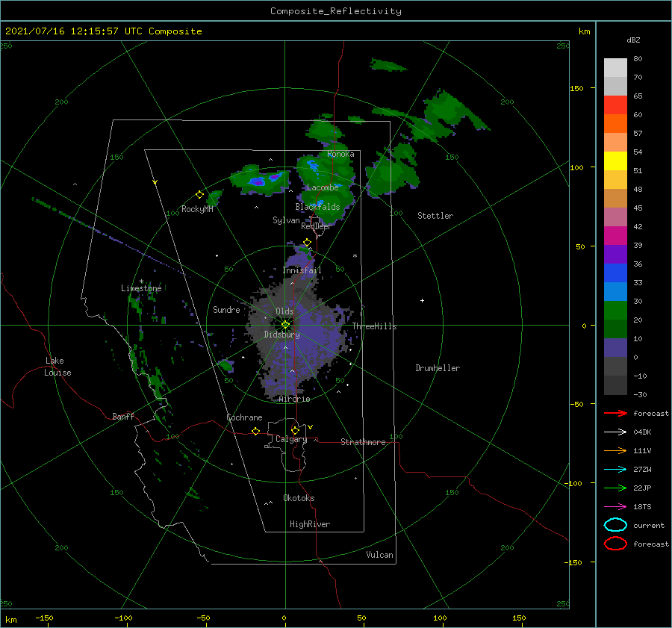
Task: Pick the yellow 51-54 dBZ legend band
Action: tap(615, 161)
